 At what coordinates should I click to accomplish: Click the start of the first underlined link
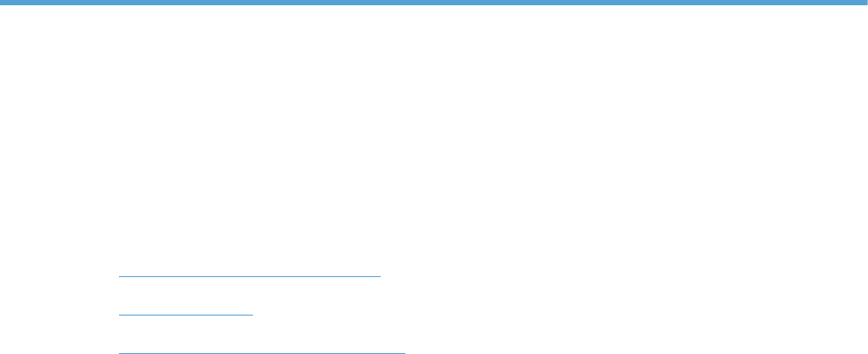[x=120, y=276]
